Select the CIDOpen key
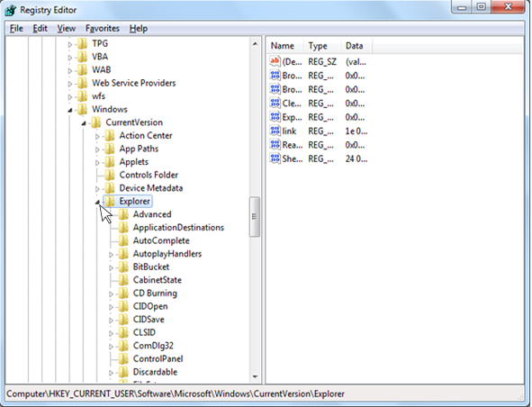532x407 pixels. (150, 306)
